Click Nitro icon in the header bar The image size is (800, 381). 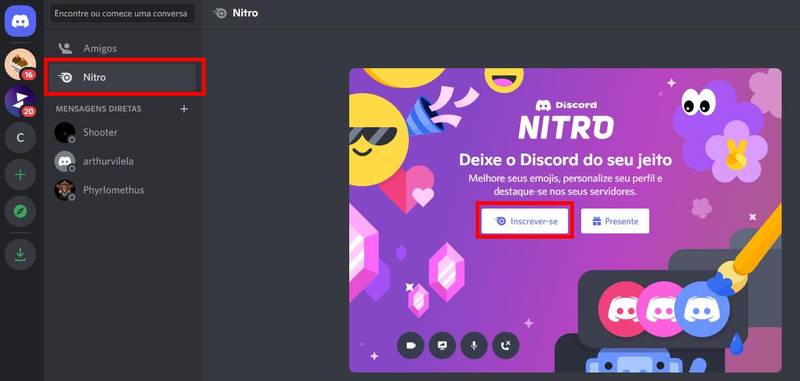coord(220,13)
